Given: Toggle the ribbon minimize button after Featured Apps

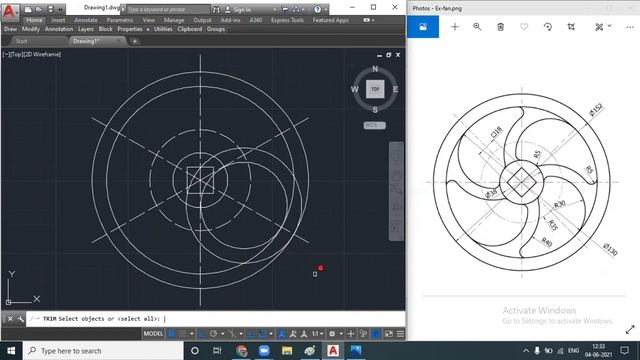Looking at the screenshot, I should click(367, 20).
